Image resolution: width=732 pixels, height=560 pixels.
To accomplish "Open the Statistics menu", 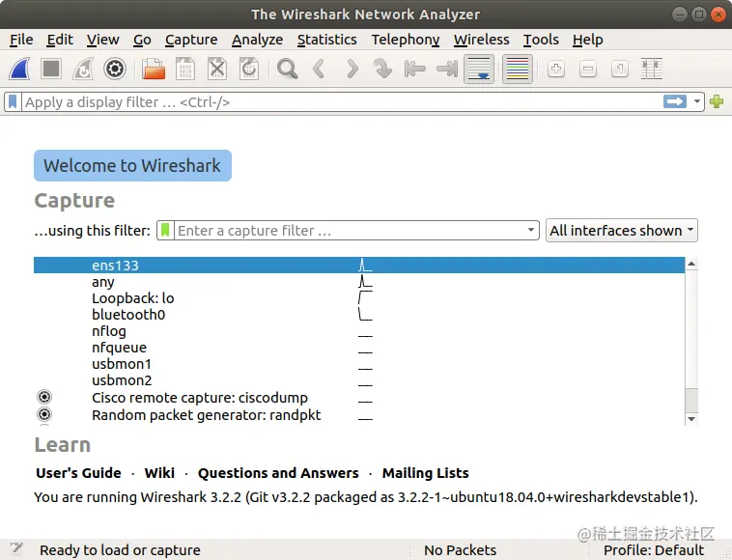I will pos(326,40).
